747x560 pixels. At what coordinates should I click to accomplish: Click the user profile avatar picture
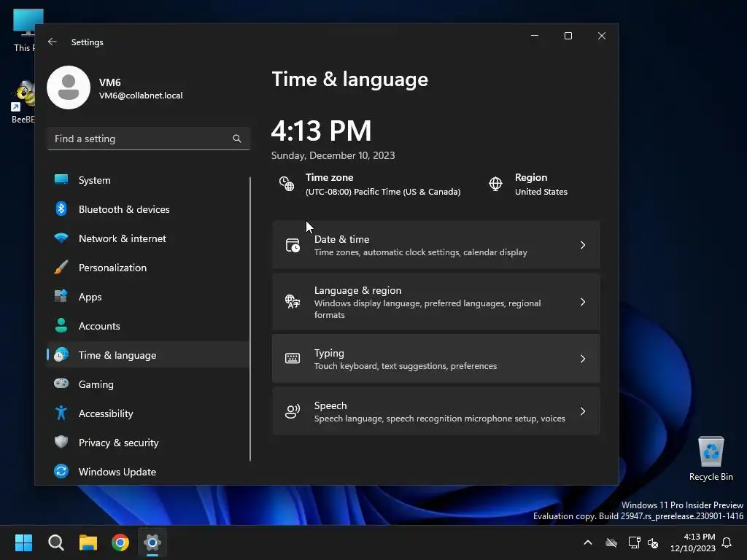(x=69, y=87)
